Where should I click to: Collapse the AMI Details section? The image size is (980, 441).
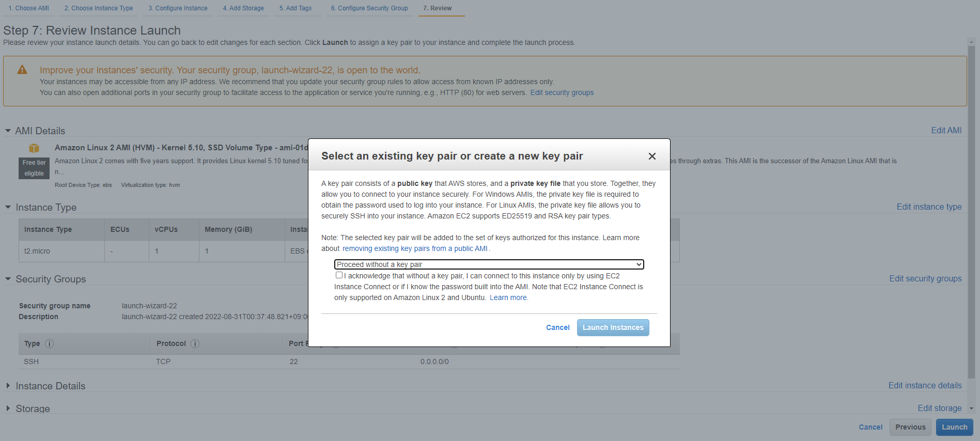click(x=8, y=131)
